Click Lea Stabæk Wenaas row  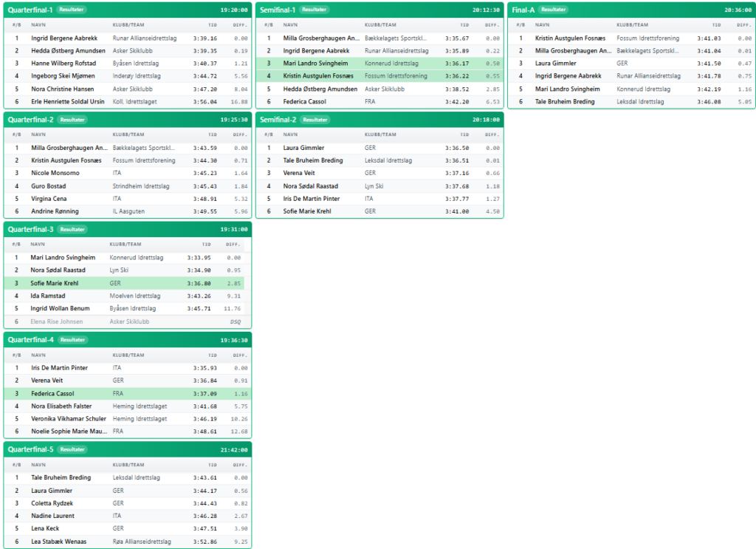tap(128, 542)
